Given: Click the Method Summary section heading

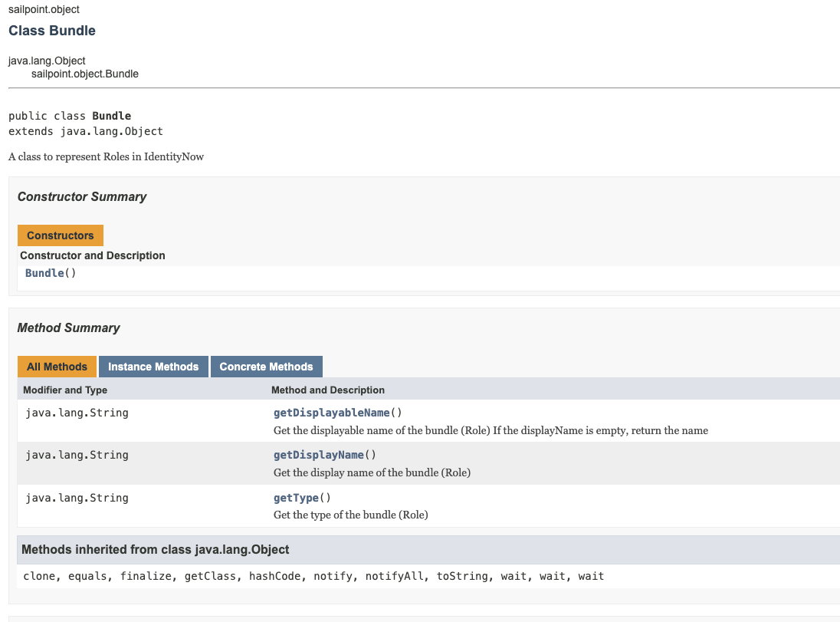Looking at the screenshot, I should click(x=69, y=328).
